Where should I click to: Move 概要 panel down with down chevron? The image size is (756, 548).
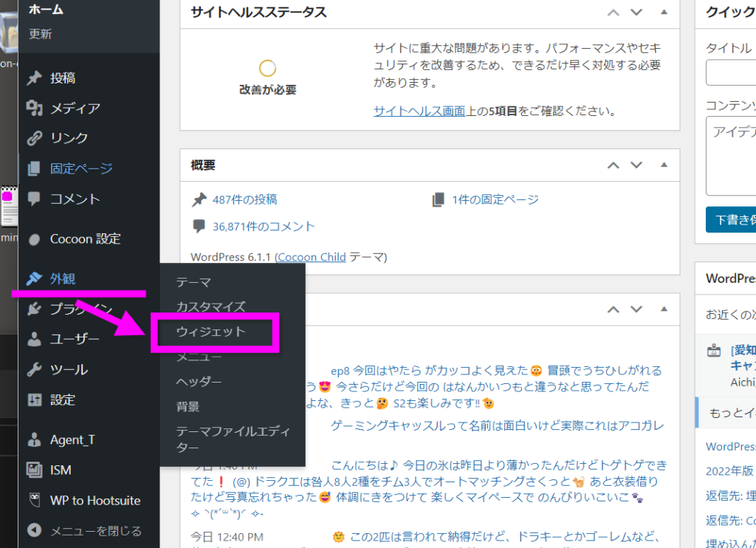(636, 165)
